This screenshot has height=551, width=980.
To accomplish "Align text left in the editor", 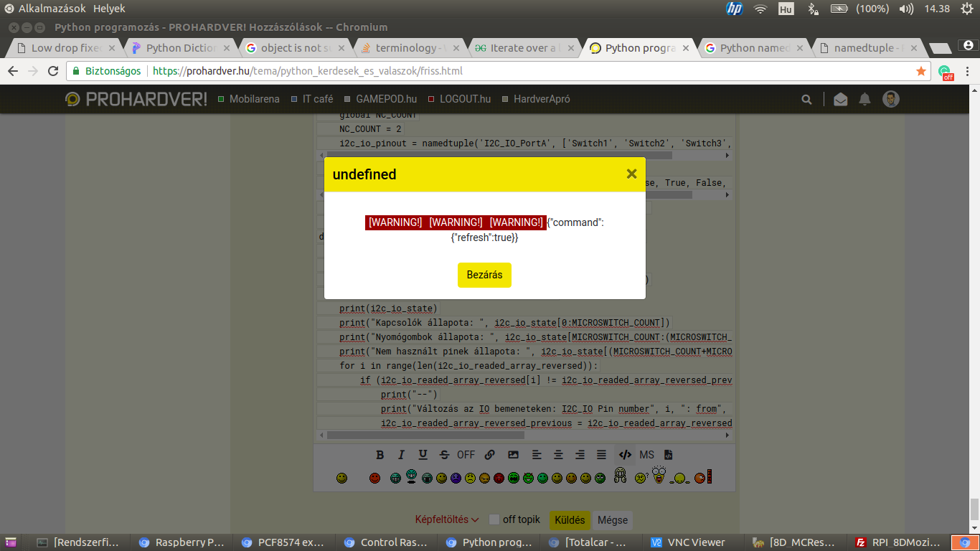I will pos(537,455).
